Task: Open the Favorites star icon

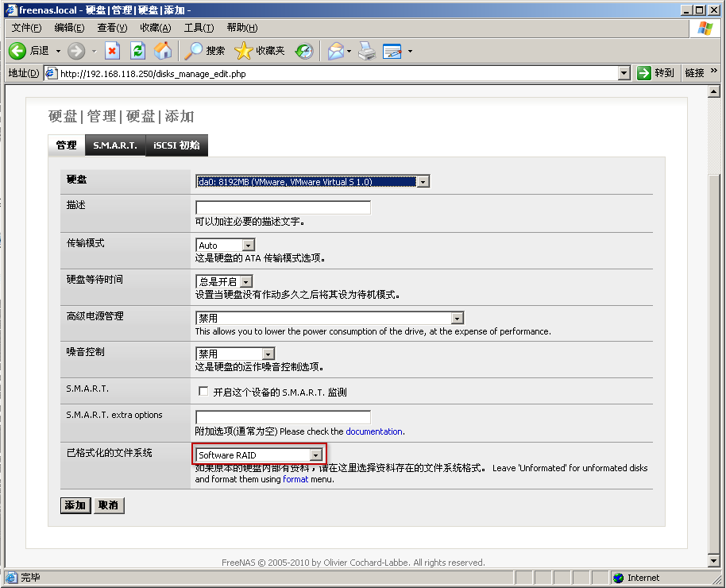Action: pos(244,51)
